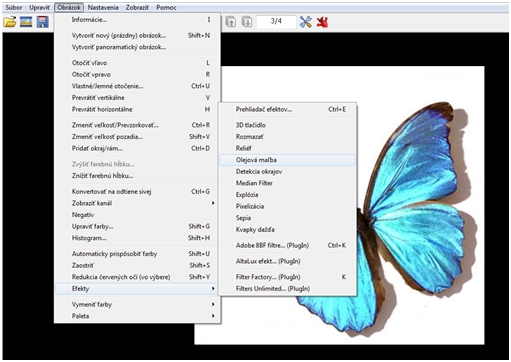Open Adobe 8BF filtre plugin
The image size is (511, 362).
tap(287, 245)
